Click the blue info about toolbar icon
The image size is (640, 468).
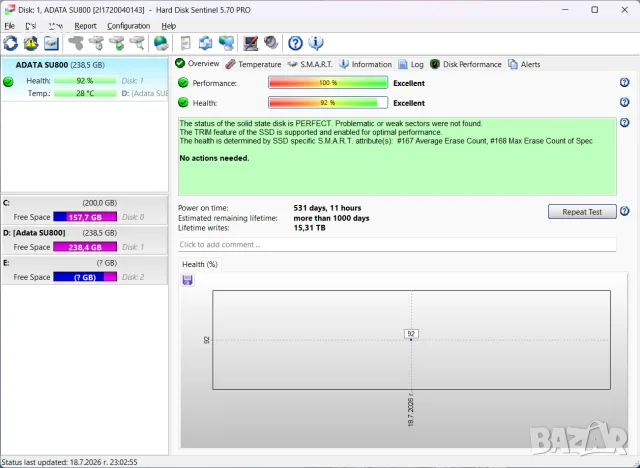point(316,43)
